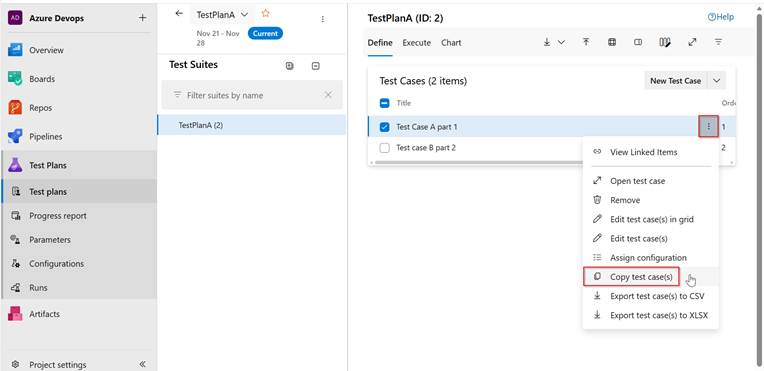This screenshot has height=371, width=764.
Task: Switch to the Chart tab
Action: [451, 43]
